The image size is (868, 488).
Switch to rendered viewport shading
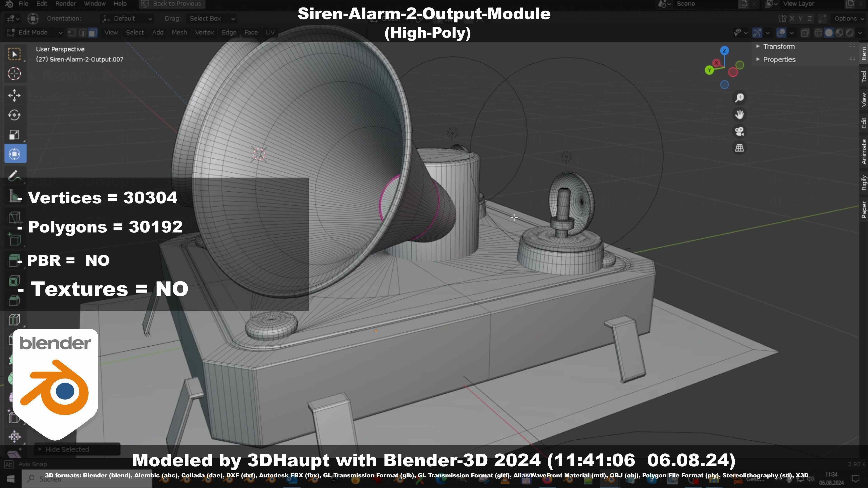pos(850,33)
